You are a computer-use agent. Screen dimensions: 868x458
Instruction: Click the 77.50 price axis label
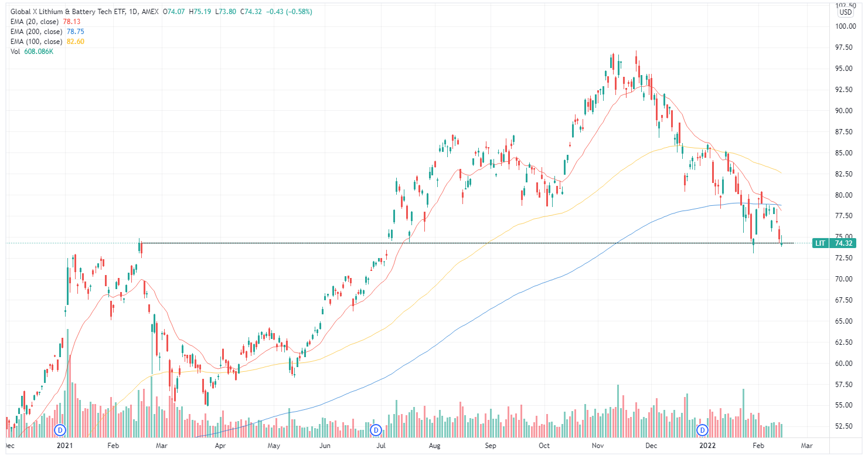coord(845,216)
